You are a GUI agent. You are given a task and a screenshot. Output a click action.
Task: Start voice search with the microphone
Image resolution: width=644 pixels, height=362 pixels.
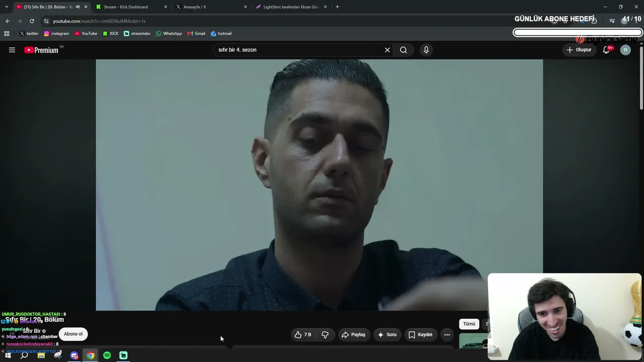pos(426,50)
